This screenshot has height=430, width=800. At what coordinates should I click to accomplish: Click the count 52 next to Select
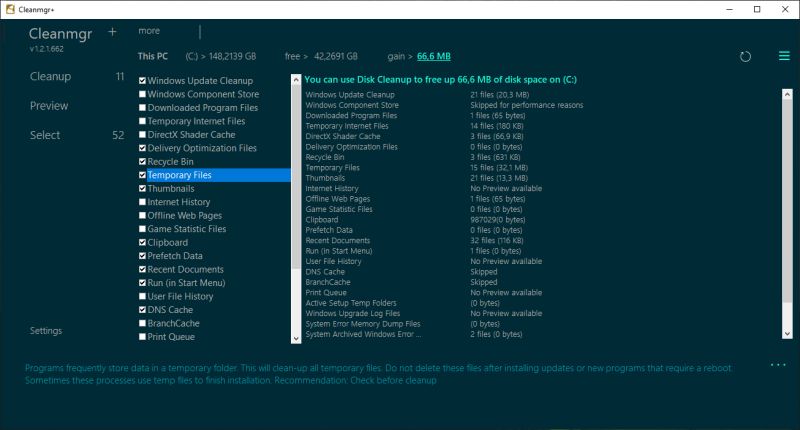pos(118,135)
